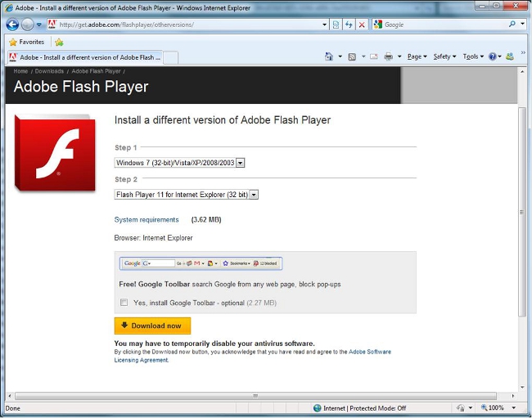Click the Done status text
Viewport: 532px width, 418px height.
pos(13,408)
